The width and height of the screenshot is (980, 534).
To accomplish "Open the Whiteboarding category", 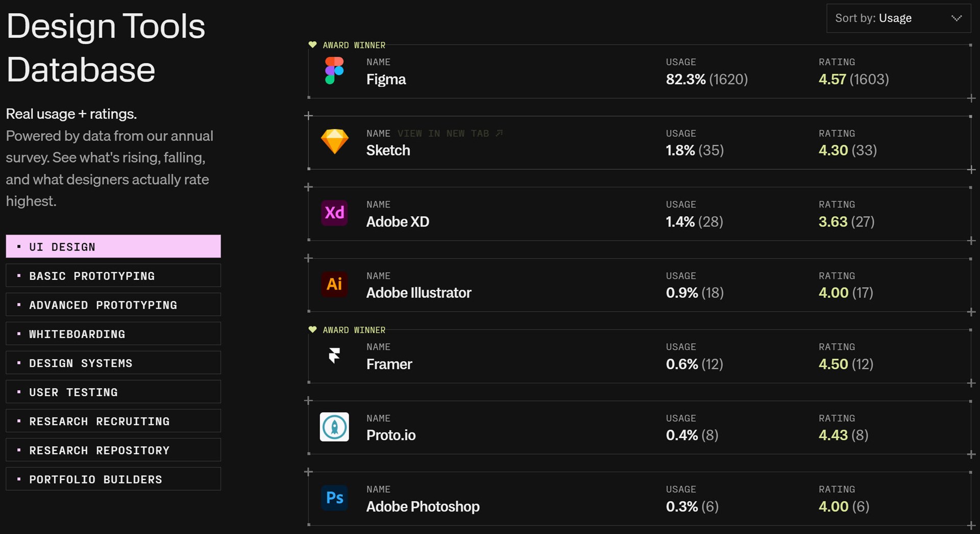I will tap(113, 334).
